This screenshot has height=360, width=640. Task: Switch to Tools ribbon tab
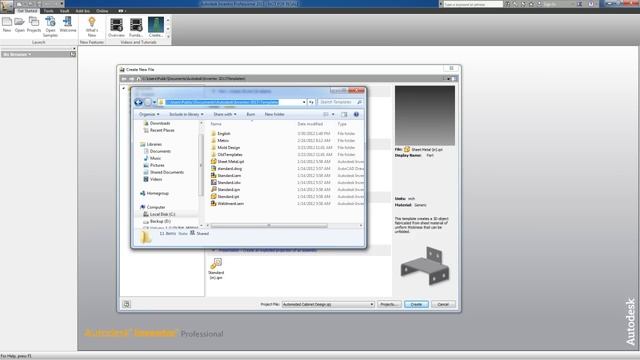pyautogui.click(x=49, y=11)
